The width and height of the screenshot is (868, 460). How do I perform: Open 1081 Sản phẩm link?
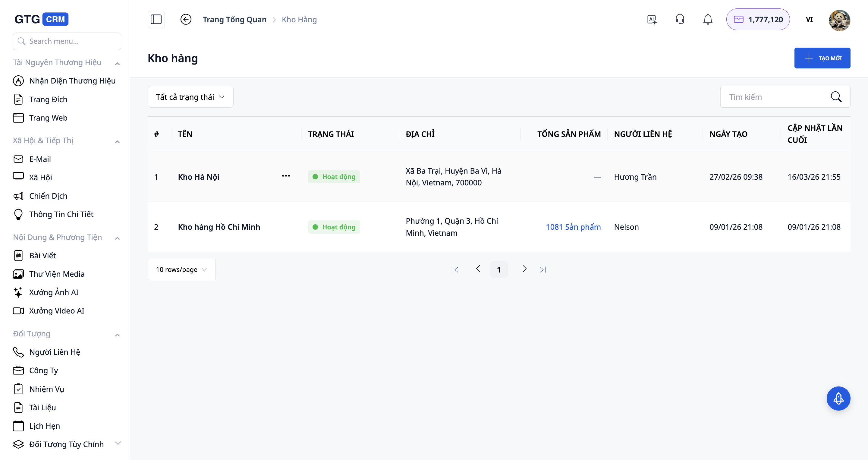point(573,227)
